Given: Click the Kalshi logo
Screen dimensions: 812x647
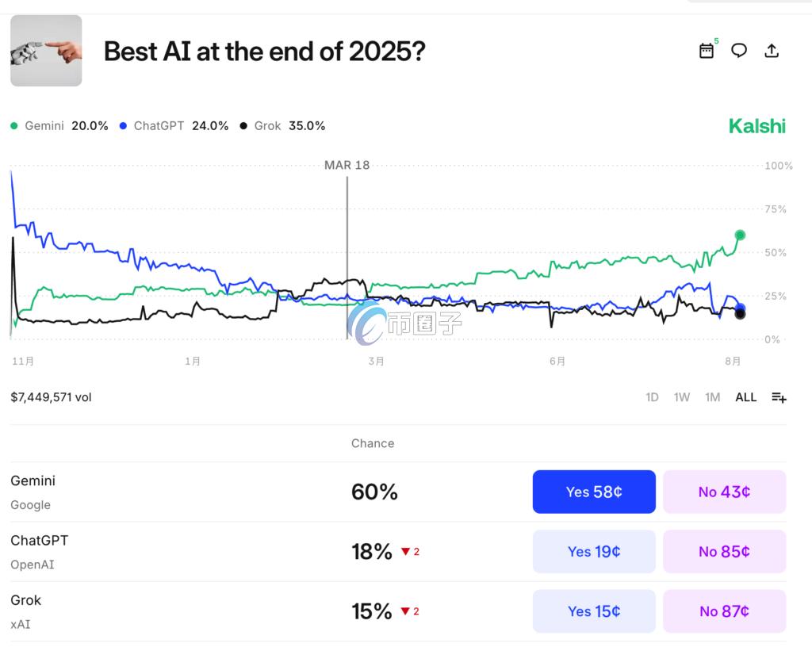Looking at the screenshot, I should click(757, 126).
